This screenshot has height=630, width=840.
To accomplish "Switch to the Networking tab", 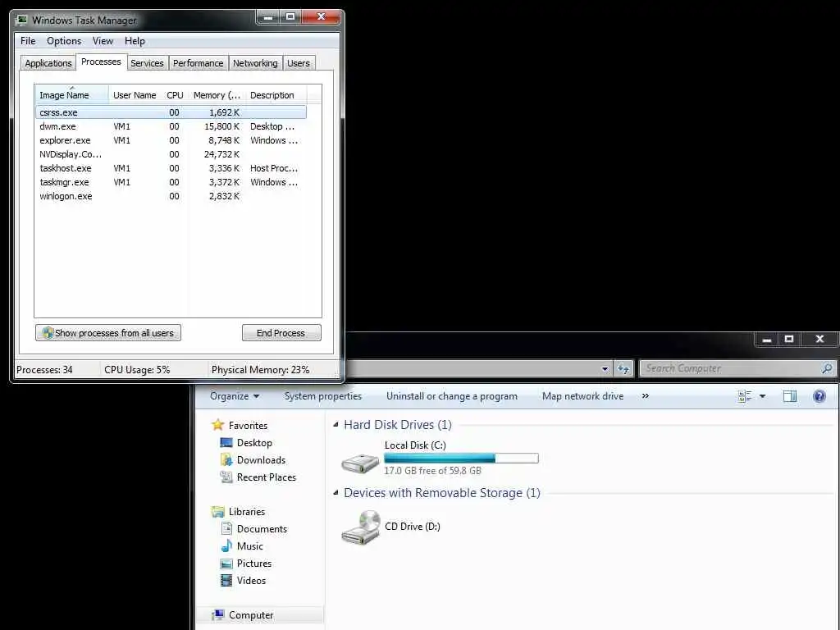I will coord(256,63).
